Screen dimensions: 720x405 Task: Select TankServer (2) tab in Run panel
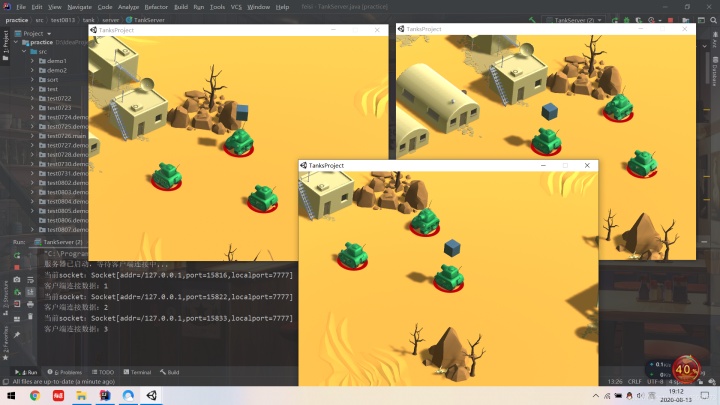coord(59,242)
